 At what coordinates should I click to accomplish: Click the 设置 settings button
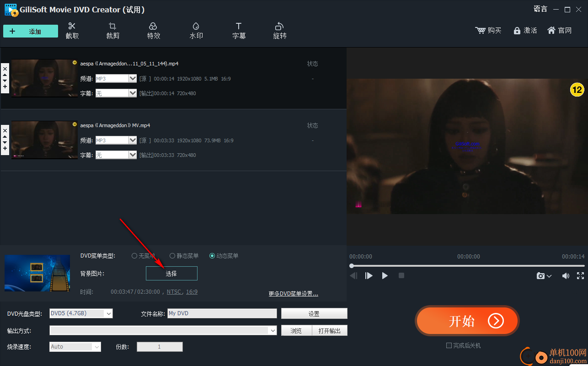click(x=314, y=314)
